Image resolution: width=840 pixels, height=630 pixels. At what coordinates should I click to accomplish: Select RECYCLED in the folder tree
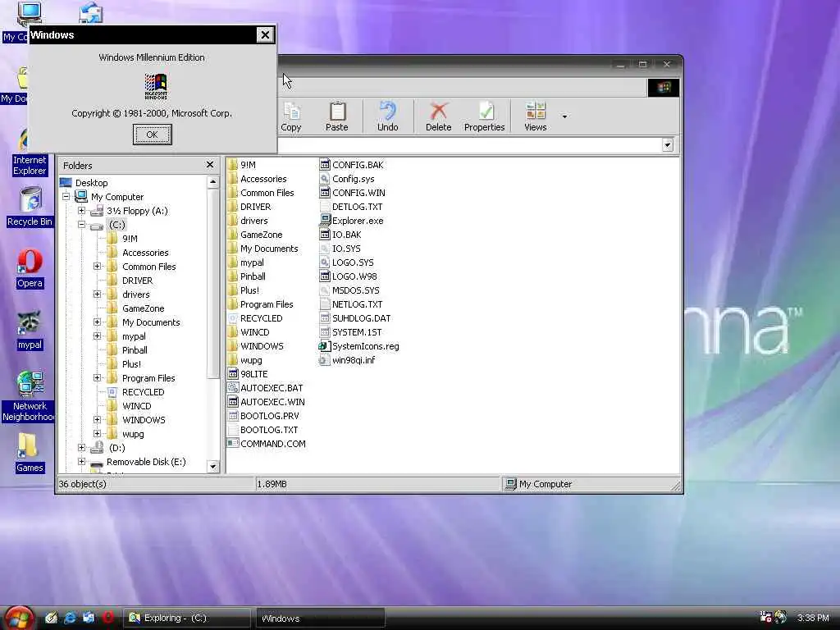coord(143,392)
